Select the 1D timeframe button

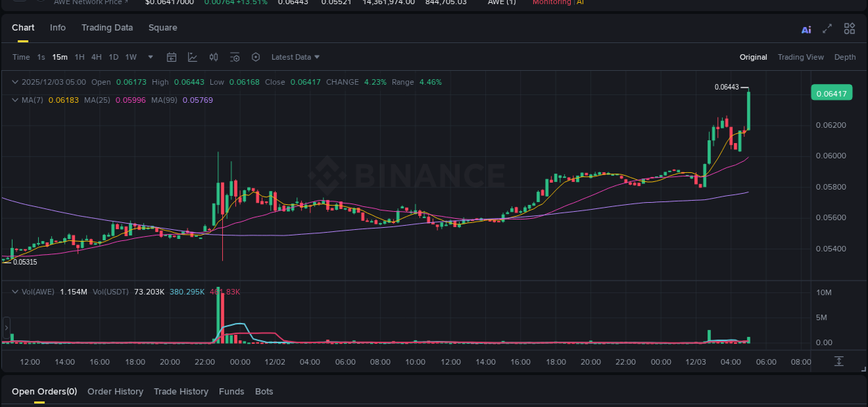point(113,57)
